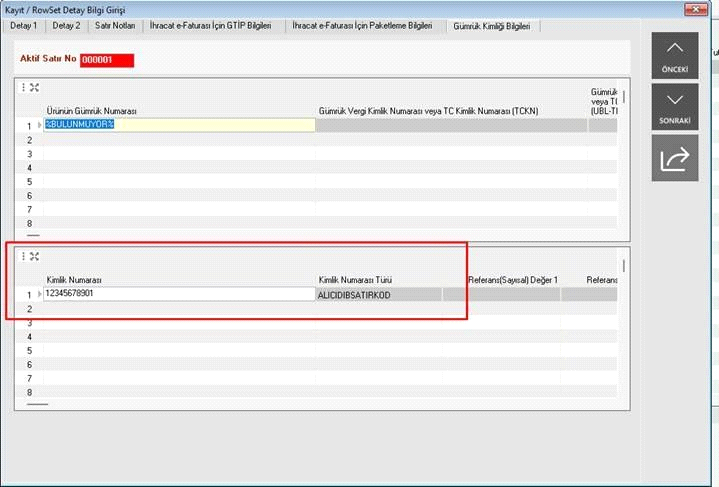This screenshot has width=719, height=487.
Task: Maximize the upper grid with its expand icon
Action: [x=34, y=87]
